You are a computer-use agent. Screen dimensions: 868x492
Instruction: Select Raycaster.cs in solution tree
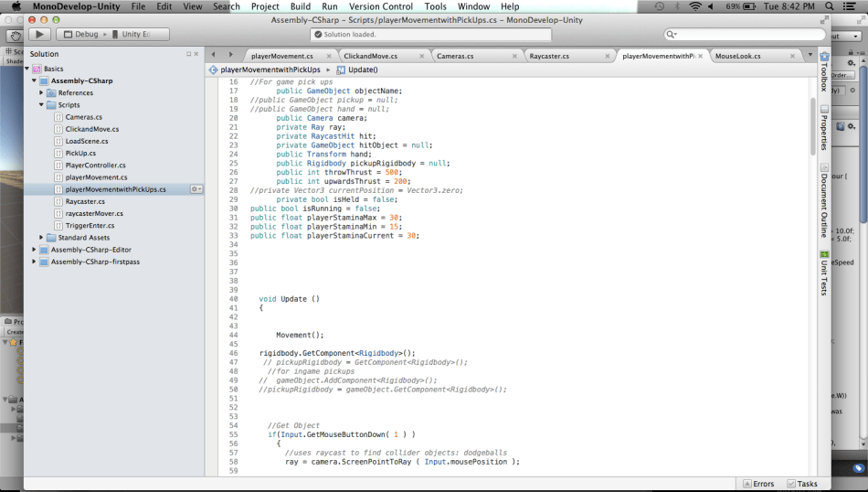pos(85,202)
